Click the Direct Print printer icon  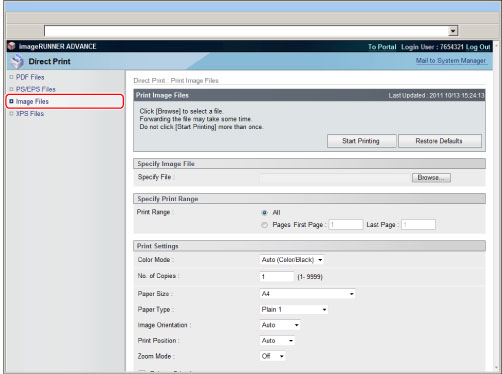(x=17, y=61)
